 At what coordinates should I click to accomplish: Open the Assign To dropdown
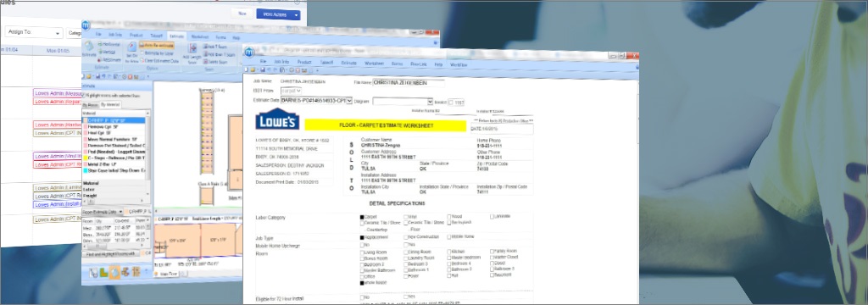tap(33, 33)
